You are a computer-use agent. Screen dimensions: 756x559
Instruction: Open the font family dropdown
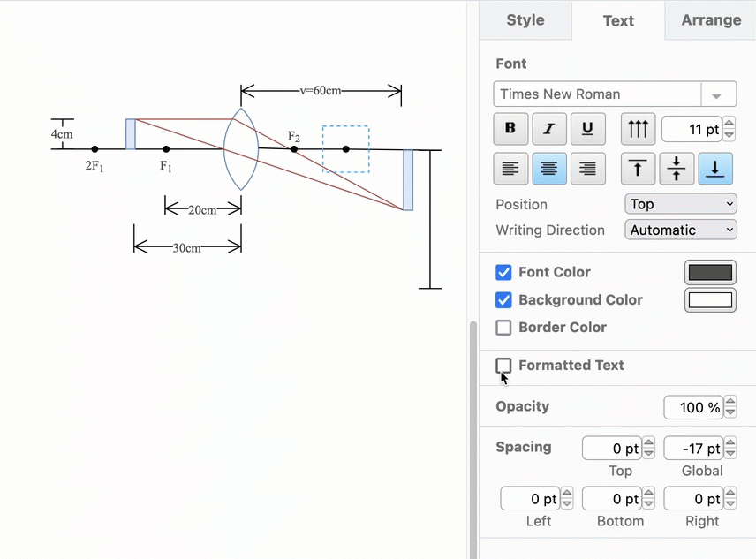click(719, 94)
